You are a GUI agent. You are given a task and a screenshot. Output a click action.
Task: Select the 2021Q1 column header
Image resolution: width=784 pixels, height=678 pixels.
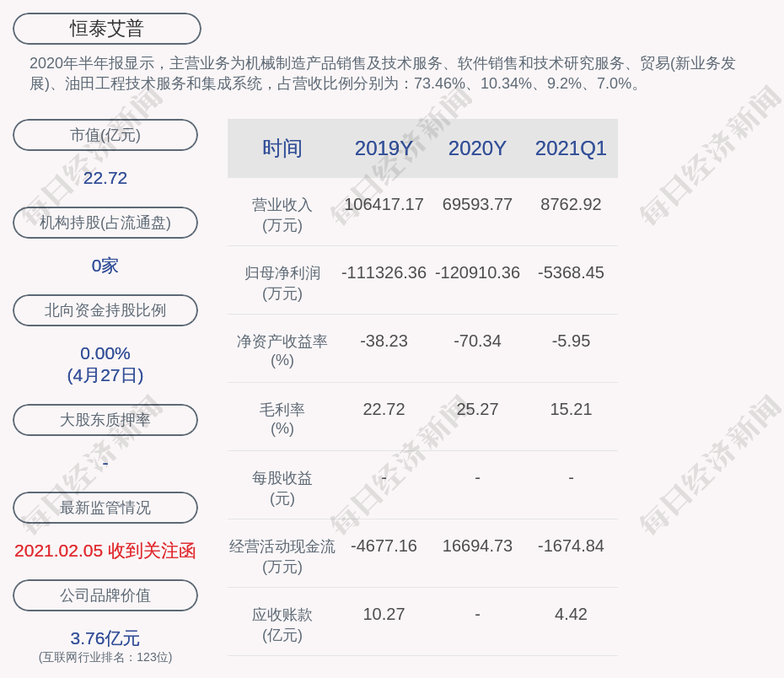click(571, 148)
